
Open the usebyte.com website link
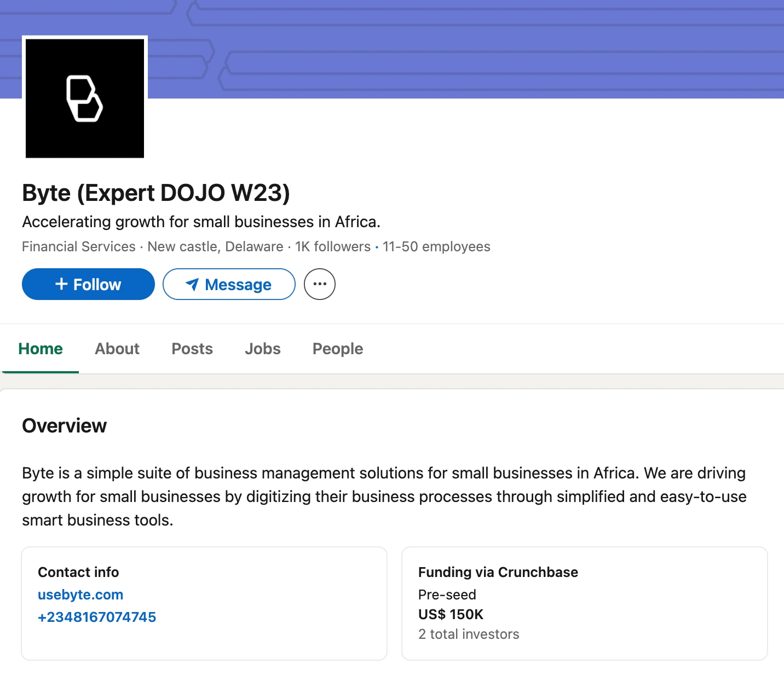click(x=80, y=595)
